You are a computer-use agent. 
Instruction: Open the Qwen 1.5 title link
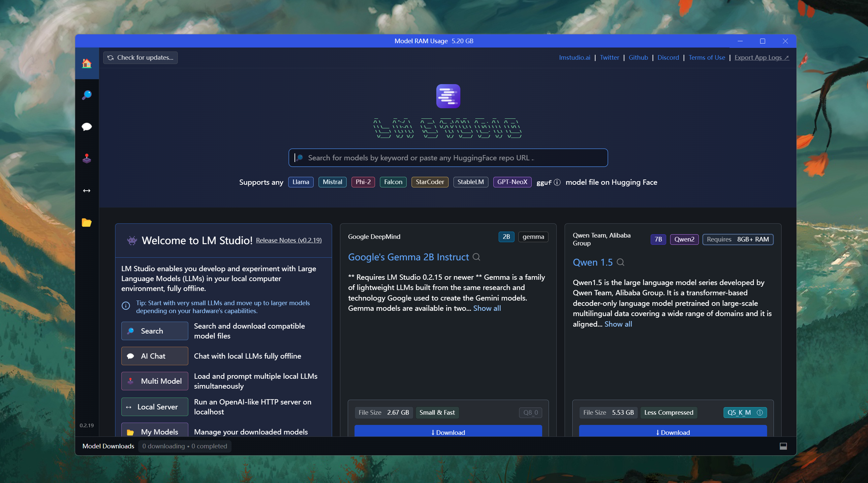592,262
